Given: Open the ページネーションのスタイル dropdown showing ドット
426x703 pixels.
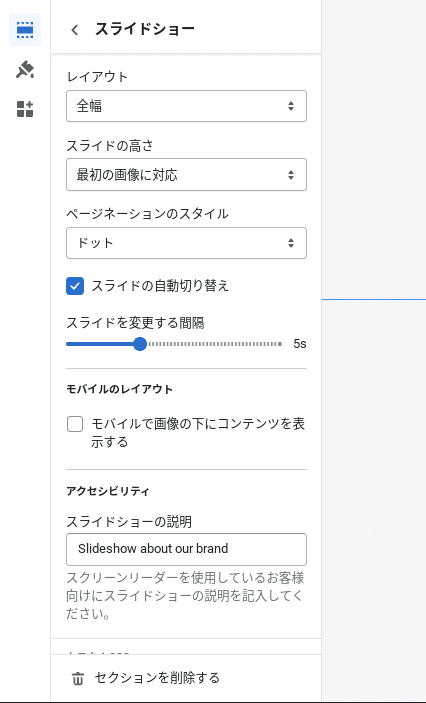Looking at the screenshot, I should click(x=187, y=243).
